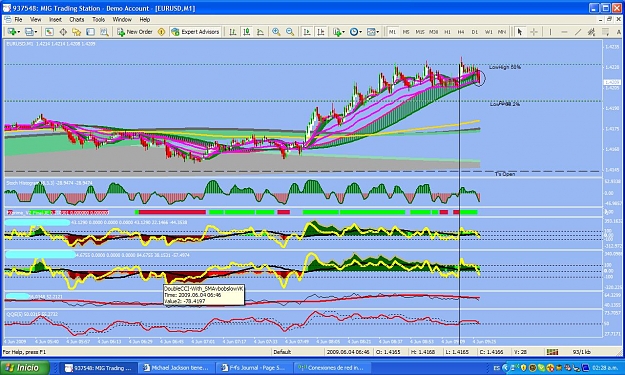Open the Periods clock dropdown
625x375 pixels.
356,32
